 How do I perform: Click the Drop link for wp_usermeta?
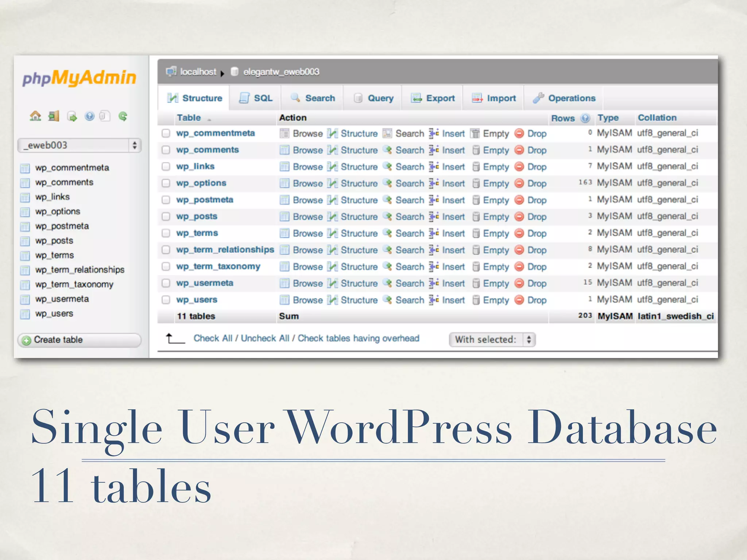pos(537,283)
